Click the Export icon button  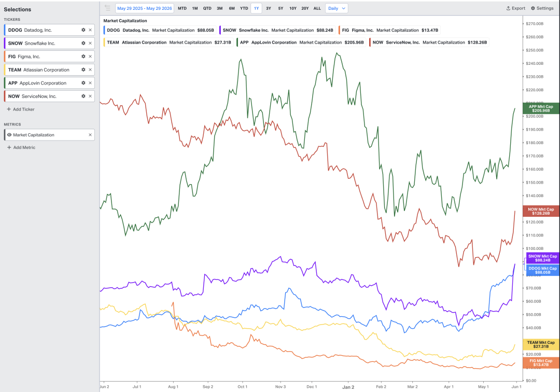pos(516,8)
